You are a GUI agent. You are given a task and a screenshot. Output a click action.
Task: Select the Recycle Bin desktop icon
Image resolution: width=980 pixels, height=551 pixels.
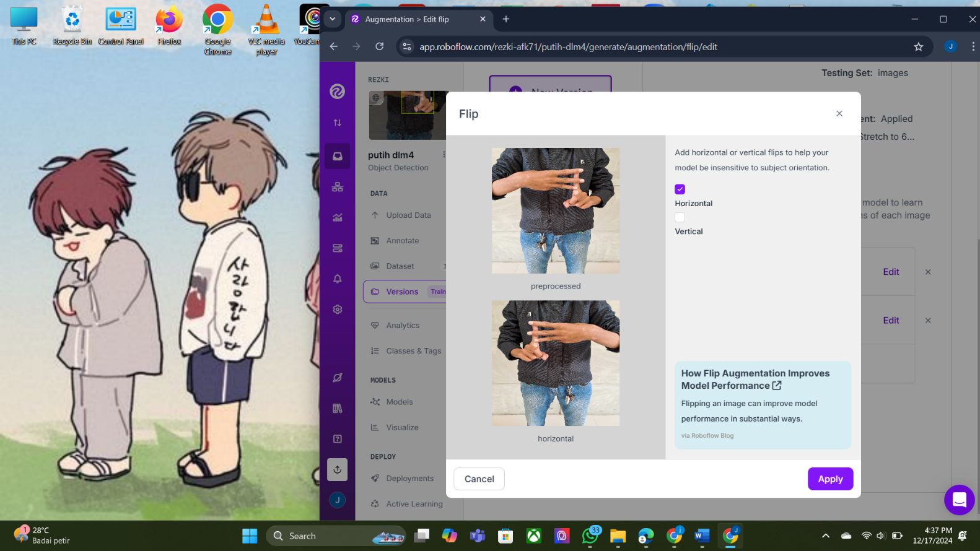[x=72, y=26]
